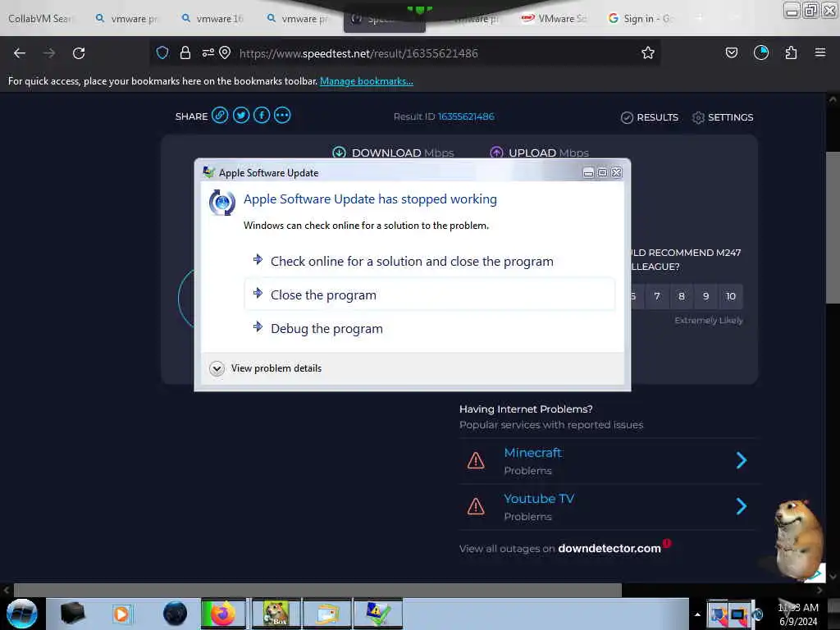Open Minecraft problems chevron
The height and width of the screenshot is (630, 840).
click(x=742, y=460)
